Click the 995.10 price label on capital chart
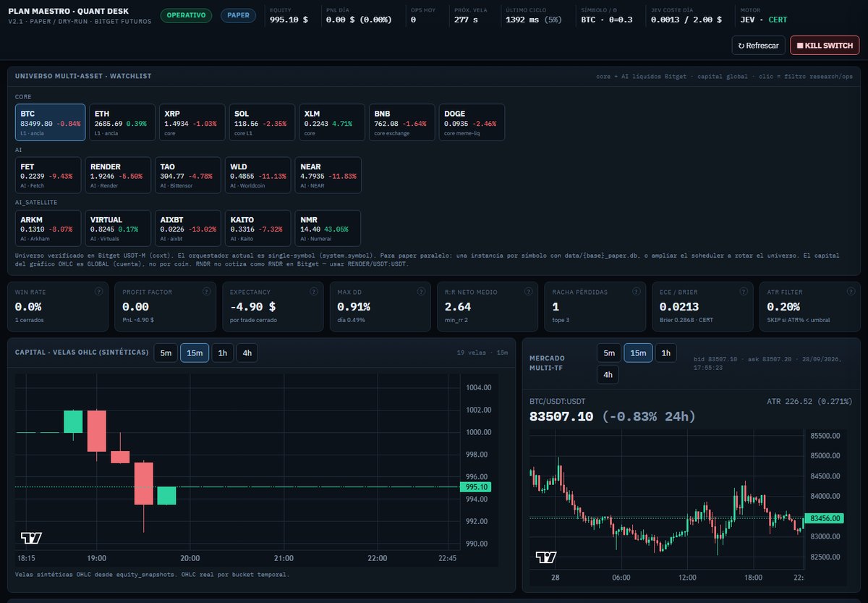This screenshot has height=603, width=868. tap(475, 487)
